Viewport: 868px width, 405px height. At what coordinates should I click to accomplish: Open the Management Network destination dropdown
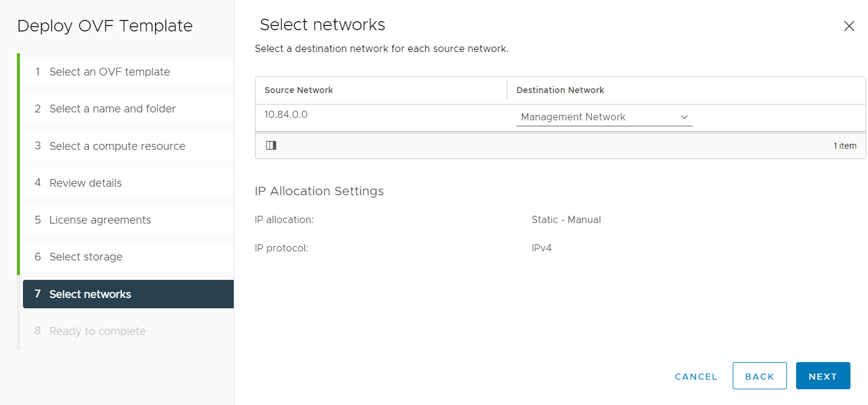pyautogui.click(x=604, y=117)
